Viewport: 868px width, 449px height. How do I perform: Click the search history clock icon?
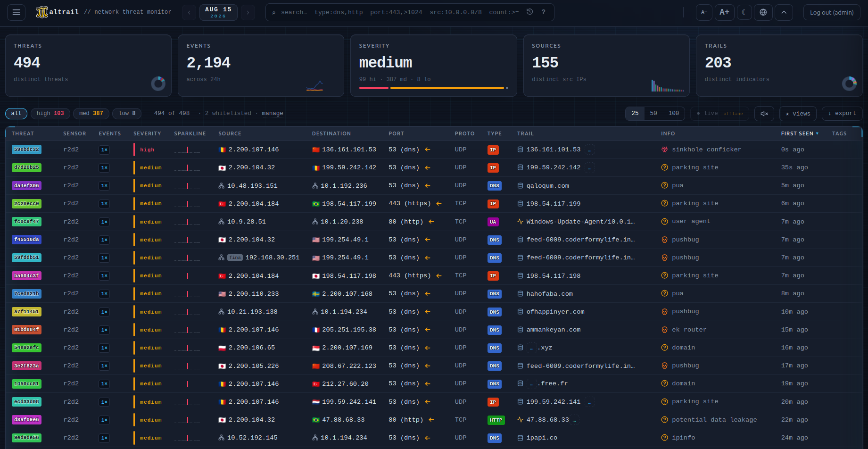[x=529, y=12]
